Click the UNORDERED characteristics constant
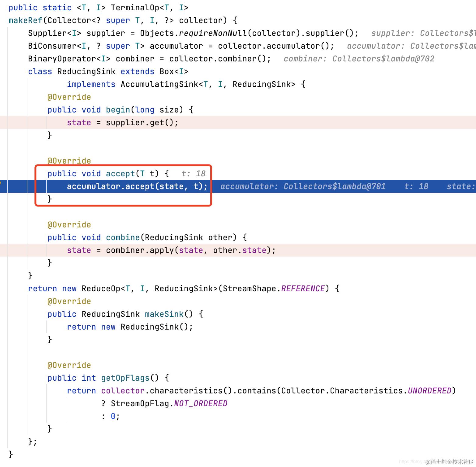 click(429, 391)
